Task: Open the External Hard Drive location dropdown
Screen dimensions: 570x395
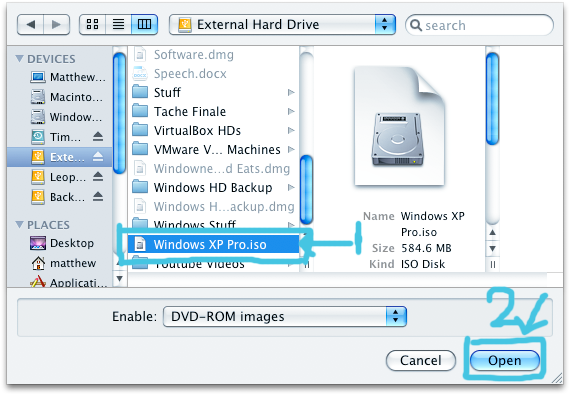Action: (x=282, y=25)
